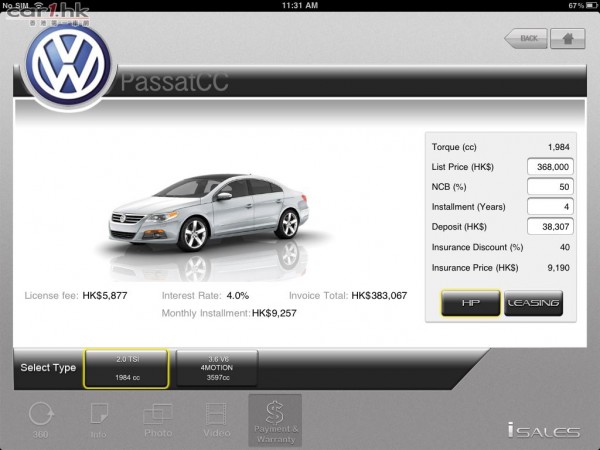The image size is (600, 450).
Task: Go back using the BACK arrow button
Action: [526, 38]
